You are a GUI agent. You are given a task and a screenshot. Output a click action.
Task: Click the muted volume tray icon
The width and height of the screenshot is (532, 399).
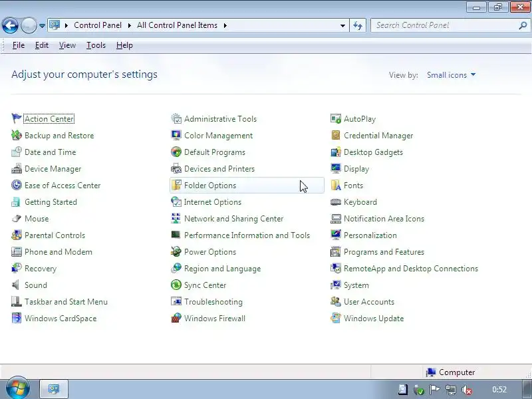tap(467, 390)
